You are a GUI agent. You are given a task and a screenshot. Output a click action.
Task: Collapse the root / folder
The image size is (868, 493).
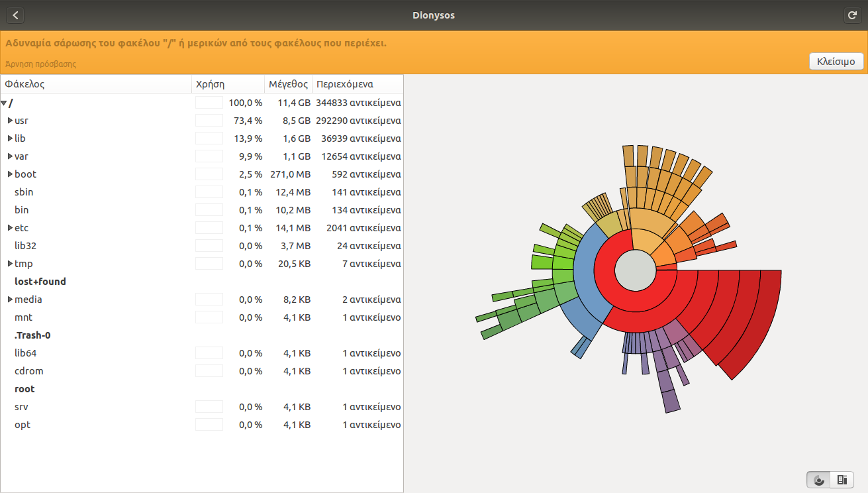click(x=4, y=103)
